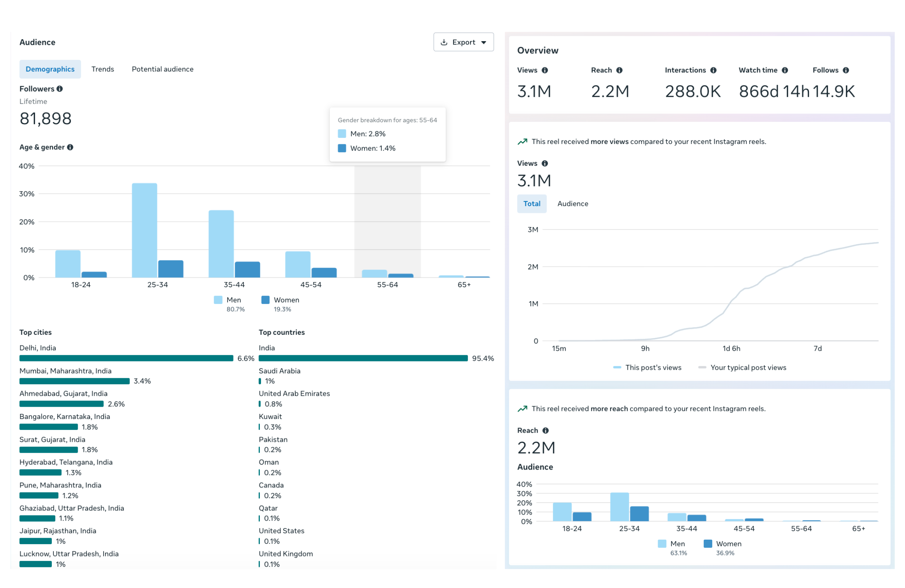The image size is (905, 588).
Task: Select the Total views button
Action: pyautogui.click(x=532, y=204)
